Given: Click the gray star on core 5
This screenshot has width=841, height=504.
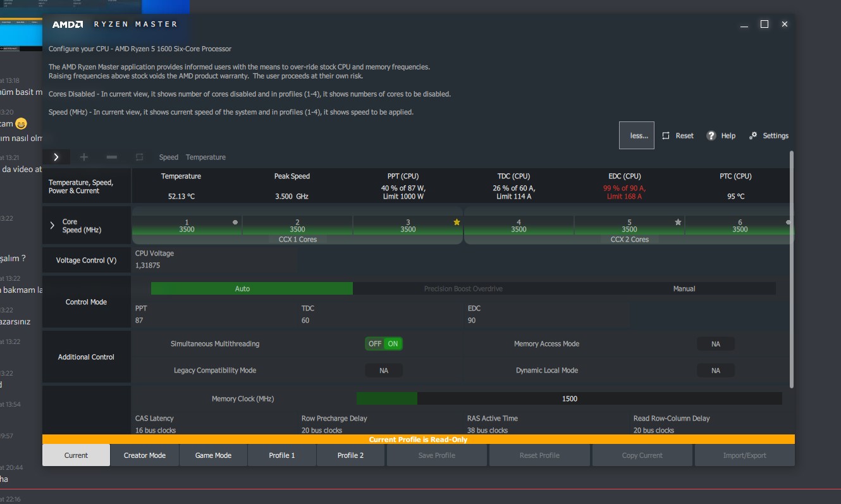Looking at the screenshot, I should pos(678,222).
